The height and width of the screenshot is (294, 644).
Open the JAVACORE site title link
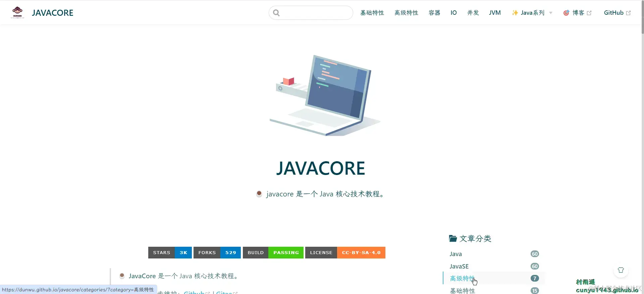(53, 13)
